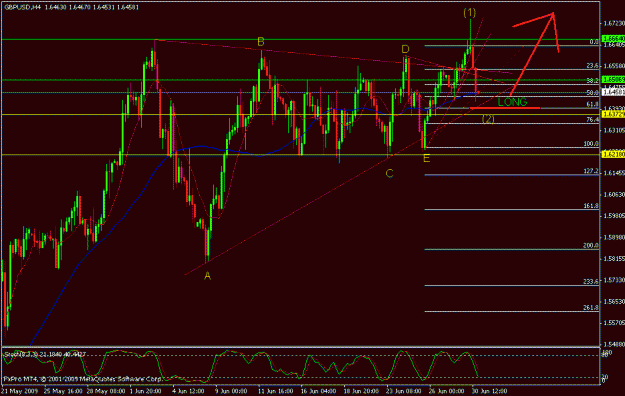Click the "(2)" wave count label
The height and width of the screenshot is (396, 625).
(x=488, y=118)
